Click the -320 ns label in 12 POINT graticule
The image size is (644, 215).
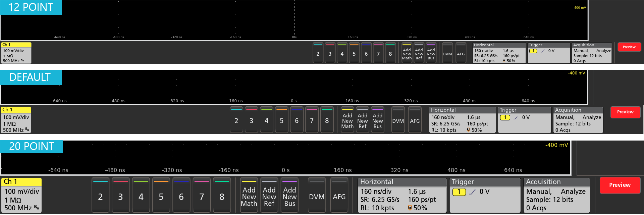(177, 37)
